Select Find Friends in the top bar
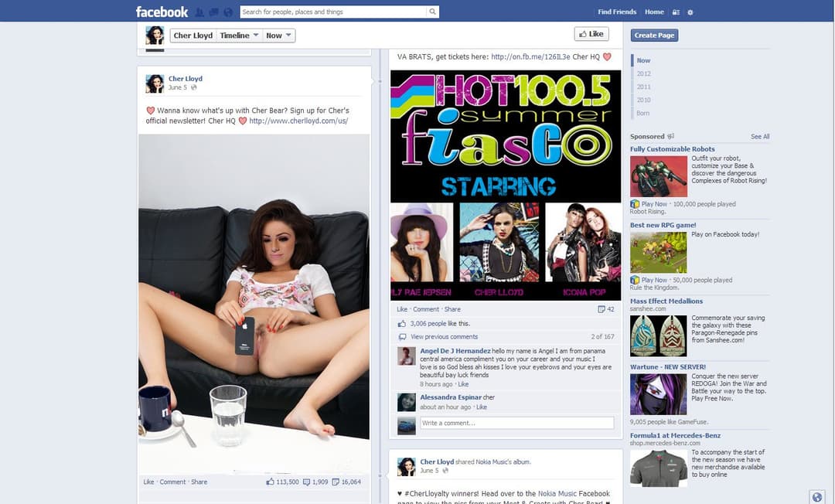This screenshot has height=504, width=835. coord(616,12)
